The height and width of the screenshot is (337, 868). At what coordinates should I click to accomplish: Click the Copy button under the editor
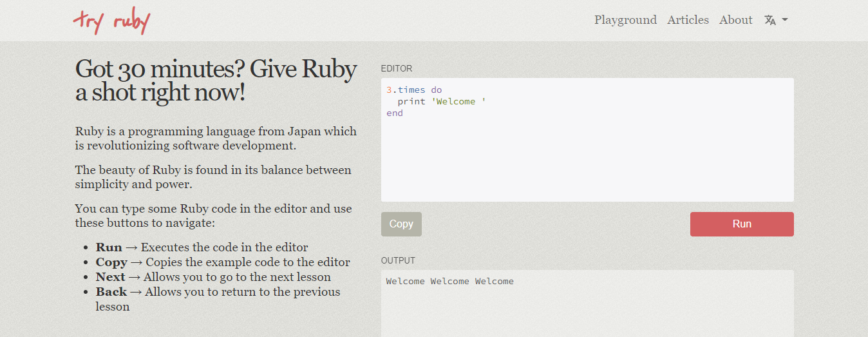point(401,224)
